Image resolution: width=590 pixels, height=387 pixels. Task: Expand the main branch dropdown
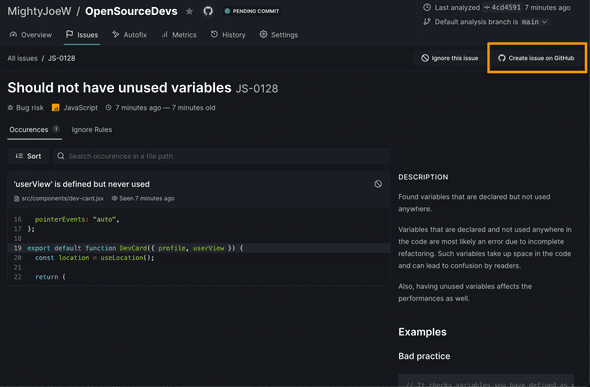(534, 22)
